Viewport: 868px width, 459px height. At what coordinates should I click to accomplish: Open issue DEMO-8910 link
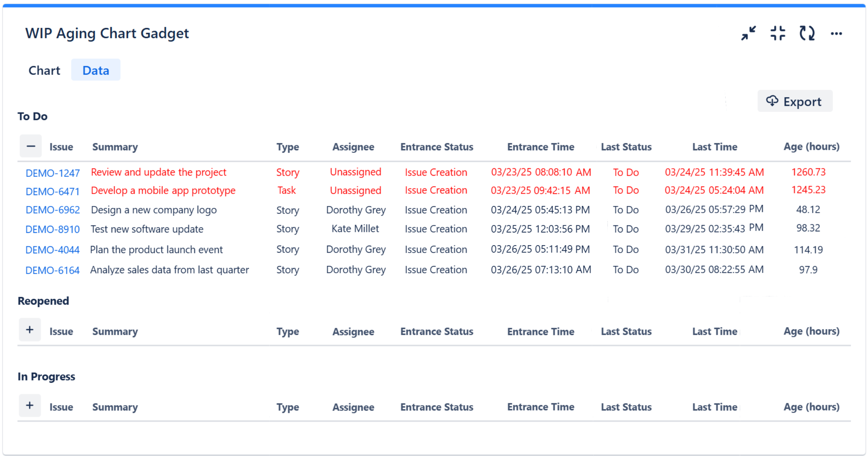point(53,229)
